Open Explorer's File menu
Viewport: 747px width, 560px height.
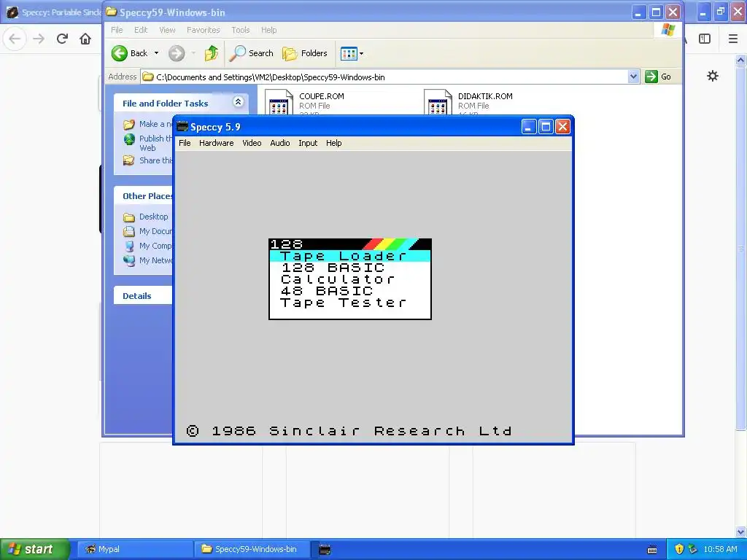(117, 30)
